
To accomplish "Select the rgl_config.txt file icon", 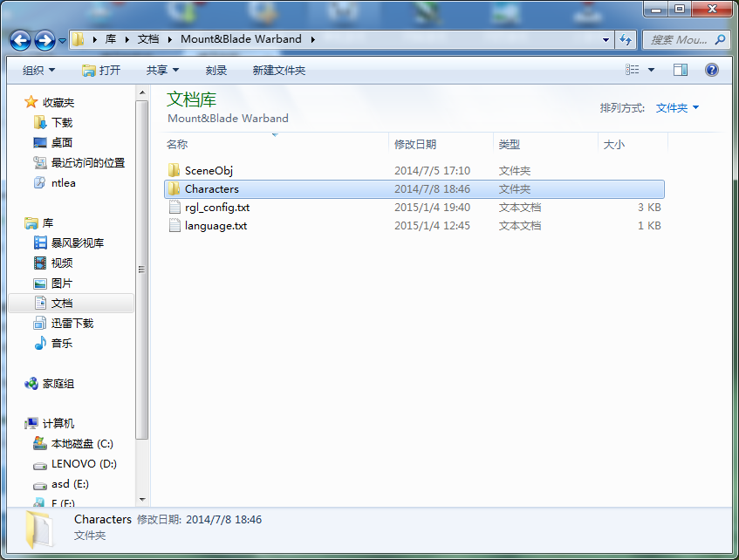I will tap(174, 207).
